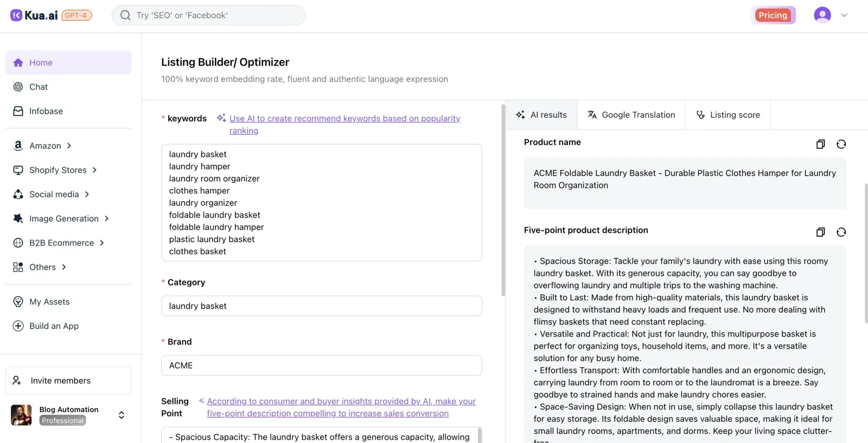
Task: Click the search magnifier icon
Action: (x=125, y=15)
